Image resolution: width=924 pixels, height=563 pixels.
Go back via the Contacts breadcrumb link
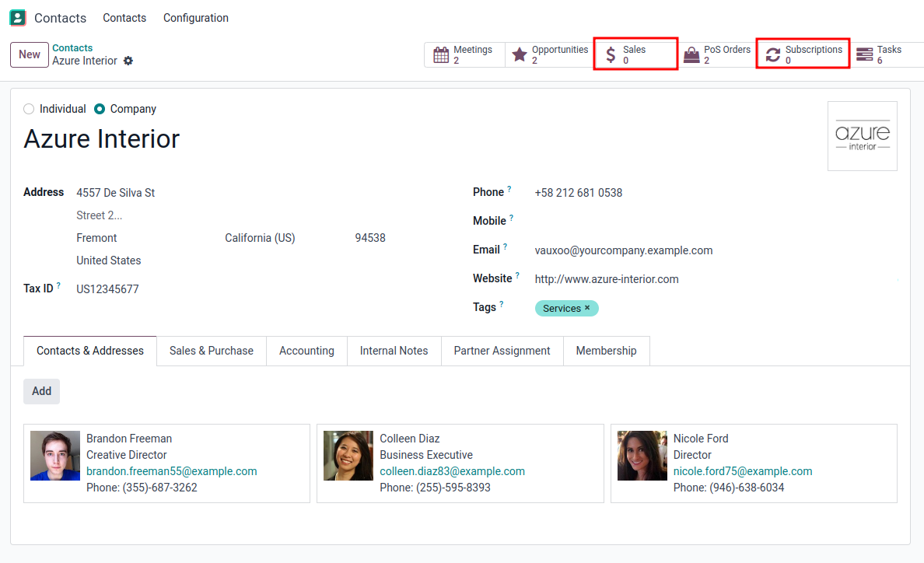click(72, 47)
